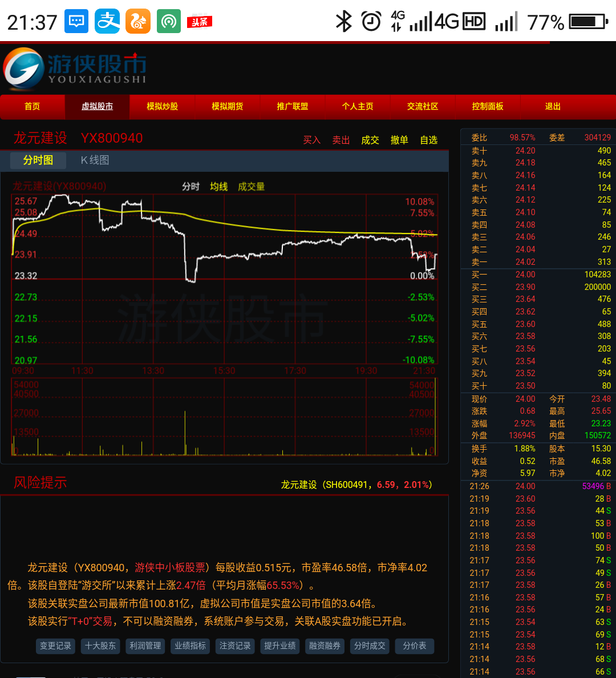Tap the Alipay notification icon
This screenshot has width=616, height=678.
point(107,22)
